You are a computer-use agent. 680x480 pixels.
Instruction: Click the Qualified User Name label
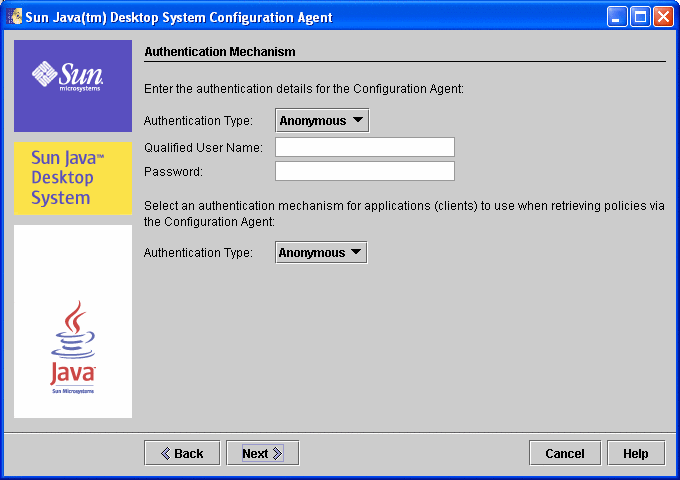pos(203,147)
